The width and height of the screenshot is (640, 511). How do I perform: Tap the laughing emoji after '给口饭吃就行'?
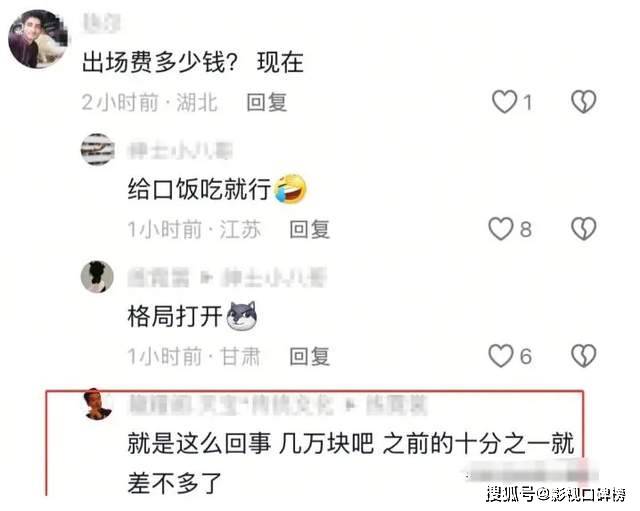[291, 189]
